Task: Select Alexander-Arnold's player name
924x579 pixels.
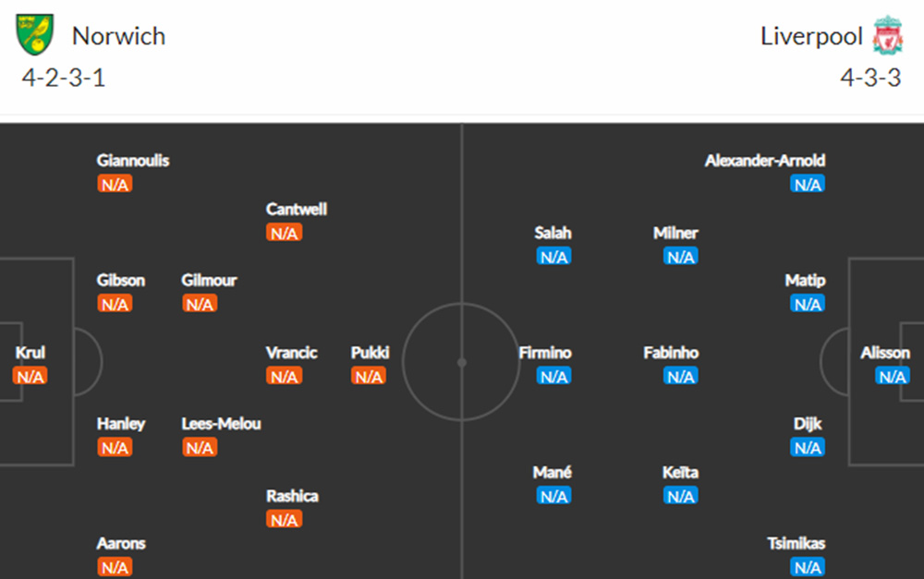Action: click(764, 161)
